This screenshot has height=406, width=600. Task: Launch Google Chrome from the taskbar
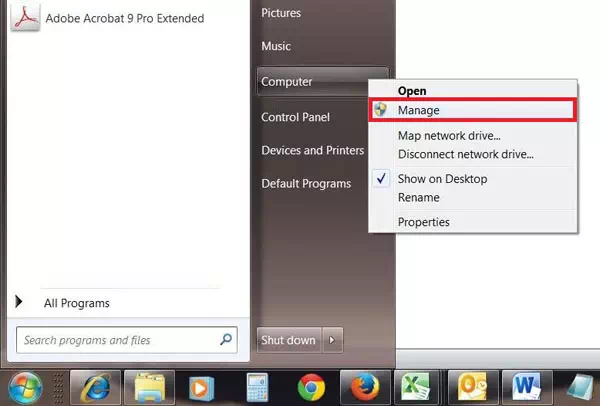[x=311, y=386]
